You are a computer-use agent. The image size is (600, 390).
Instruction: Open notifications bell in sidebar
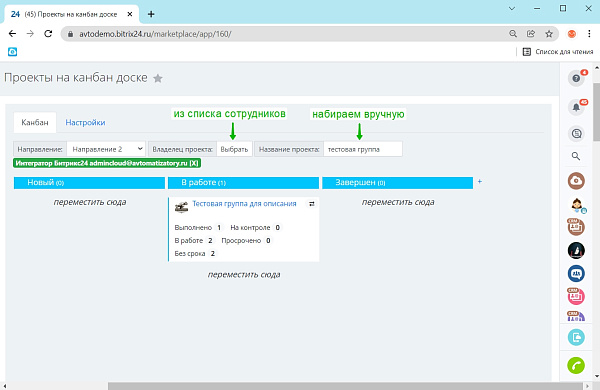coord(576,107)
